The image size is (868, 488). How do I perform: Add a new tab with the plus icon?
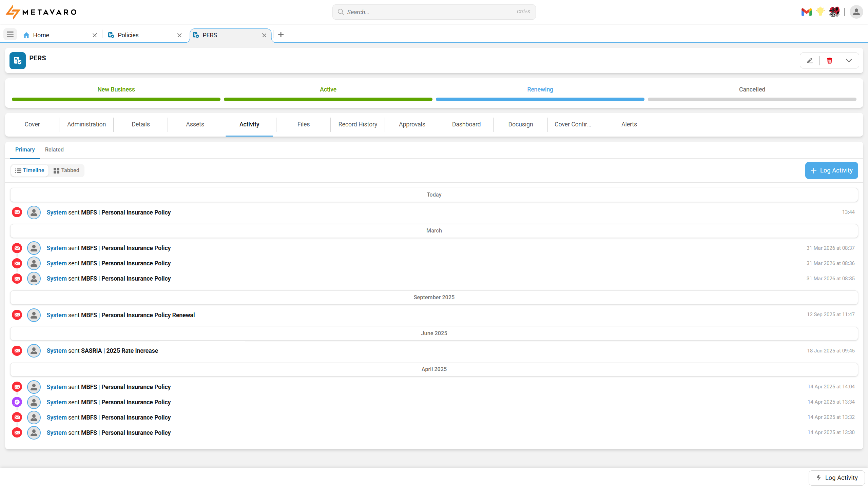click(x=281, y=35)
